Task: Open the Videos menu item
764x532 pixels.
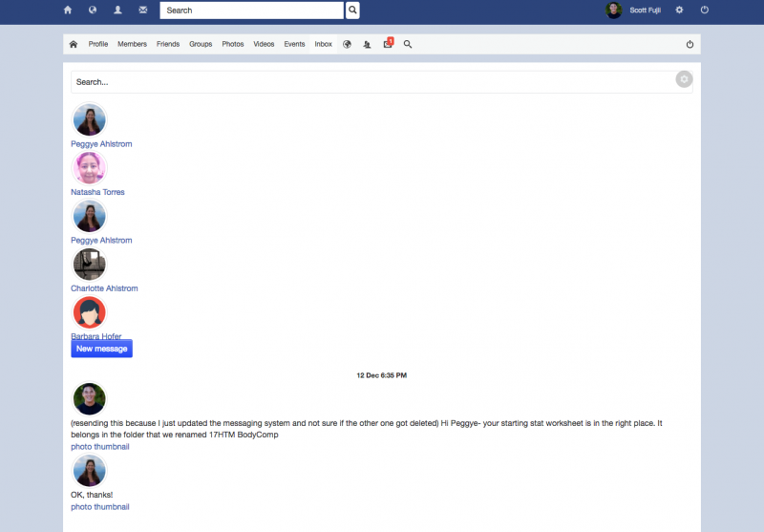Action: click(x=264, y=44)
